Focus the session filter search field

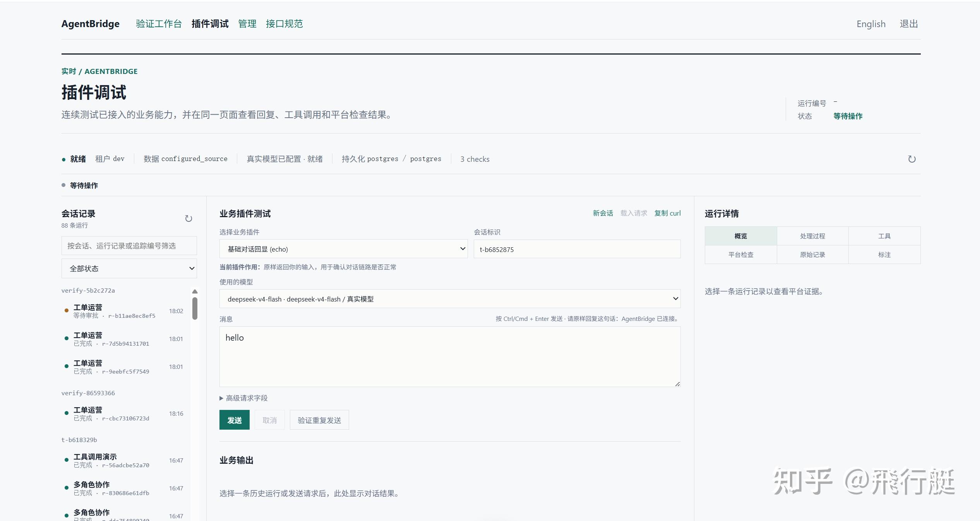[x=129, y=246]
